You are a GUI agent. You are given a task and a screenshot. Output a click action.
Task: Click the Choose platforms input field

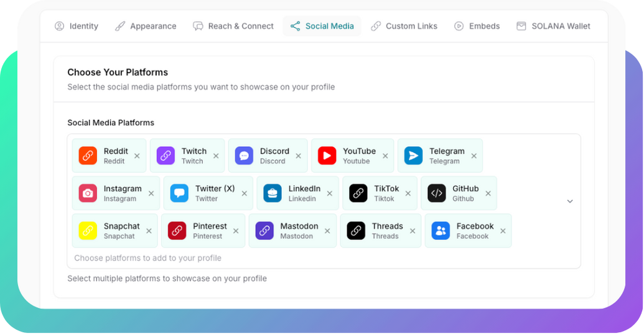[x=249, y=258]
